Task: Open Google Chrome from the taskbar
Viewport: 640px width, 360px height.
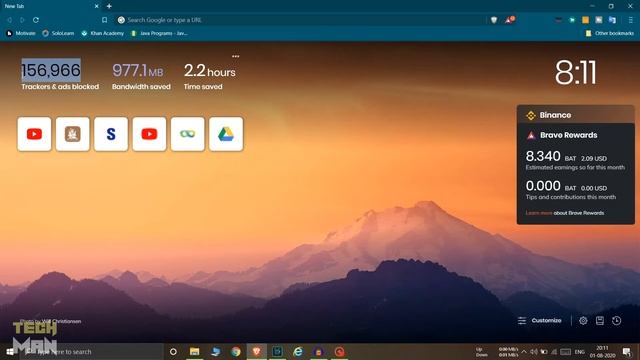Action: point(236,351)
